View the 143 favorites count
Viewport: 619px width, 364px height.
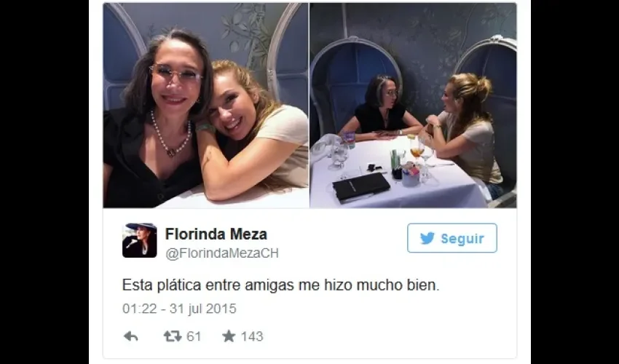252,336
